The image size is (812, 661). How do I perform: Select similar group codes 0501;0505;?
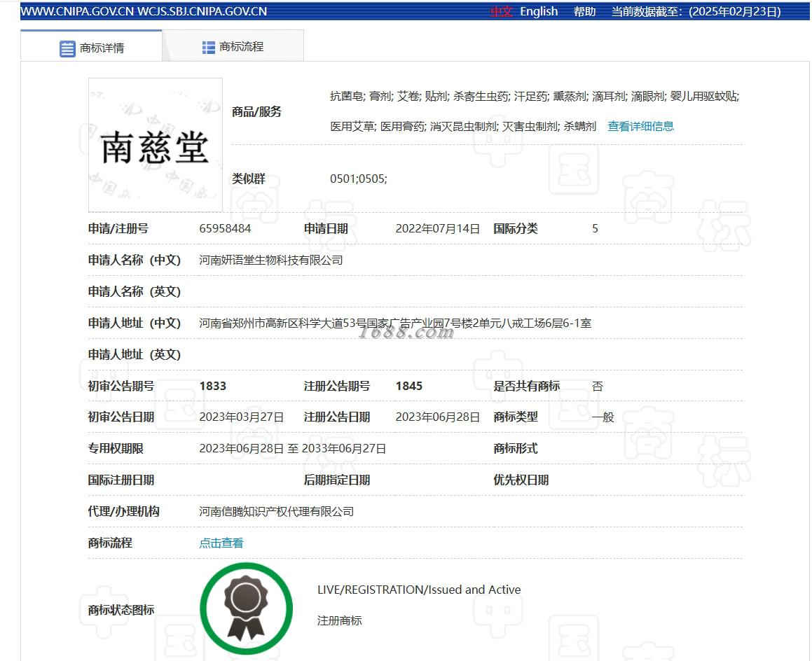tap(358, 179)
